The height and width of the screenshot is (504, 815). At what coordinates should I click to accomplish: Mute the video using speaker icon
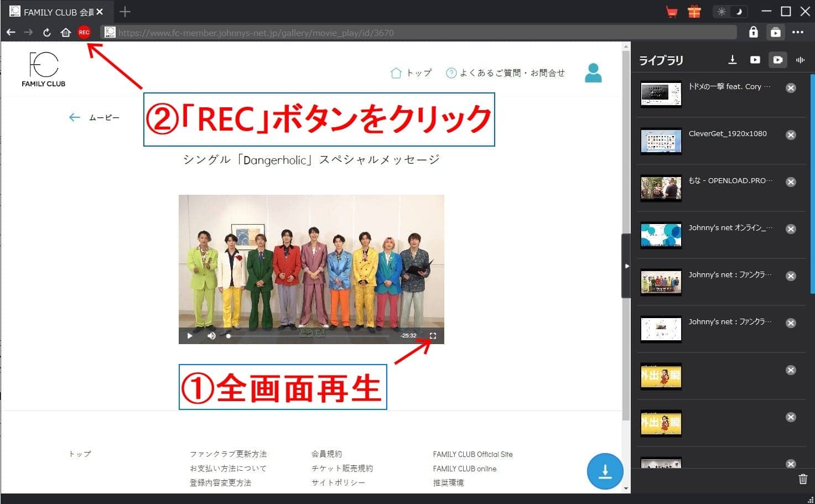[x=211, y=335]
